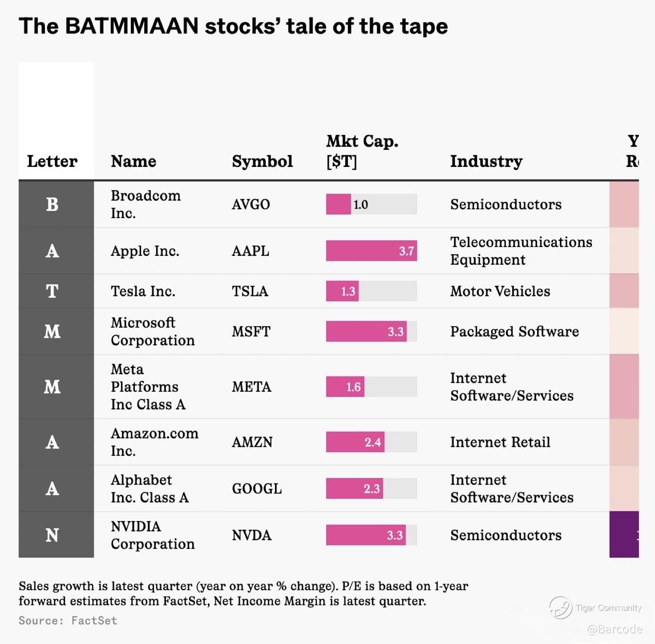Select the GOOGL ticker symbol
Viewport: 655px width, 644px height.
(x=257, y=488)
